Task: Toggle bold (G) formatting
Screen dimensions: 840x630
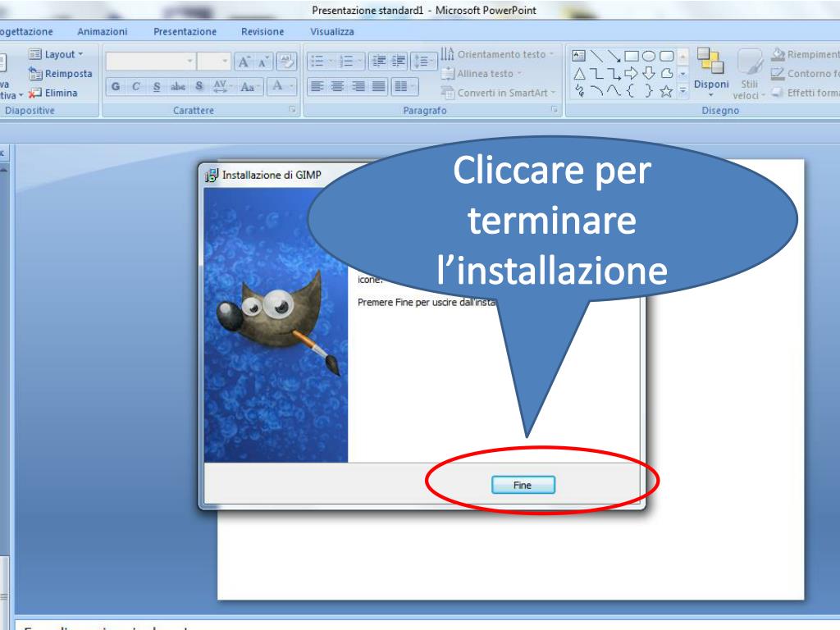Action: (115, 86)
